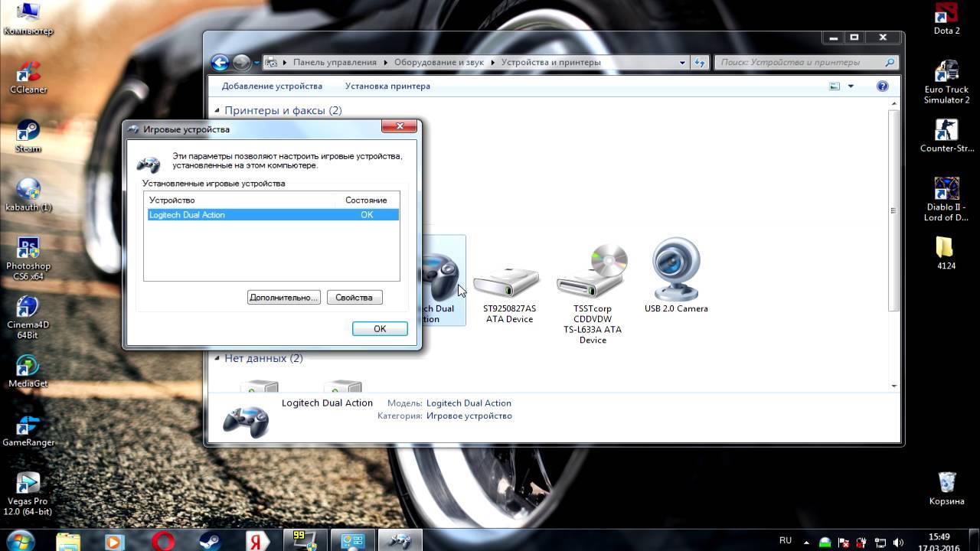This screenshot has width=980, height=551.
Task: Select the GameRanger desktop icon
Action: [28, 430]
